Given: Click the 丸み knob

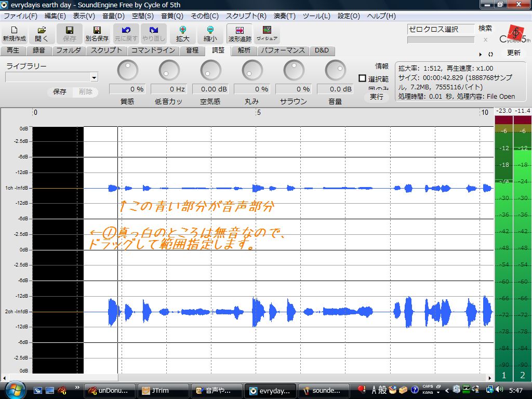Looking at the screenshot, I should pos(252,71).
